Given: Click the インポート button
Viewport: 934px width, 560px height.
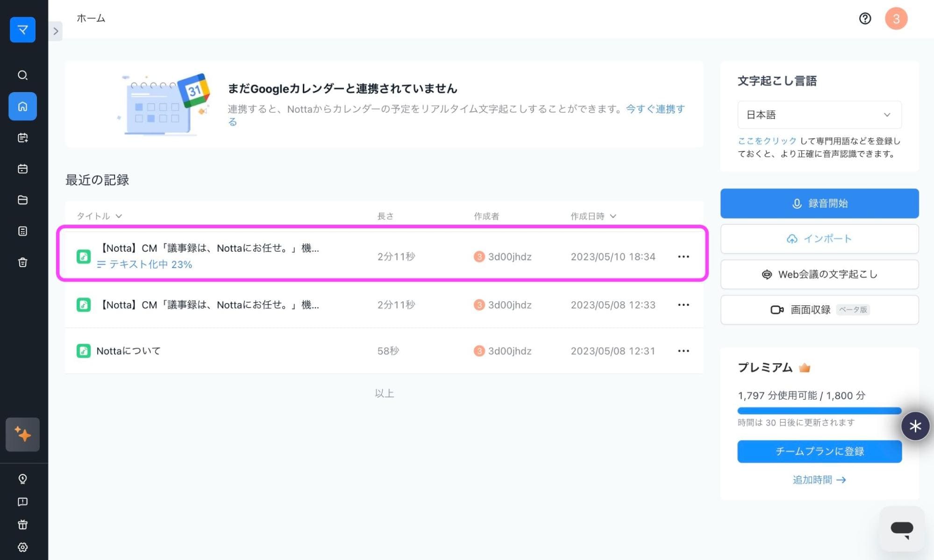Looking at the screenshot, I should pos(819,239).
